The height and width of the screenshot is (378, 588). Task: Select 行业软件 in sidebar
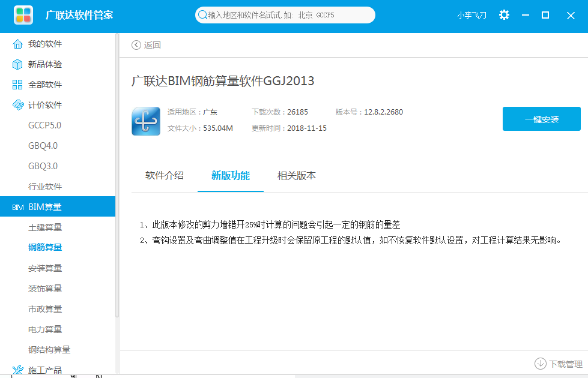coord(45,187)
